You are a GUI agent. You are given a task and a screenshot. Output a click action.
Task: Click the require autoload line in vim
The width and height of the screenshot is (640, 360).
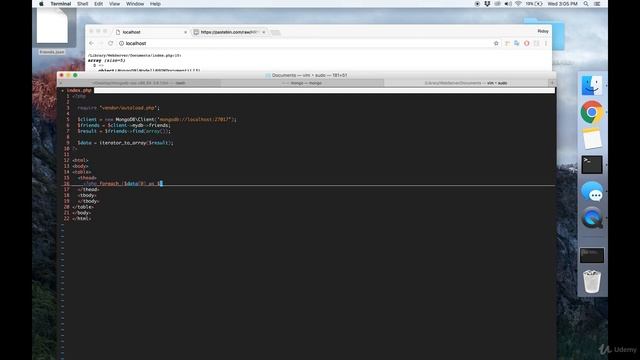(118, 108)
